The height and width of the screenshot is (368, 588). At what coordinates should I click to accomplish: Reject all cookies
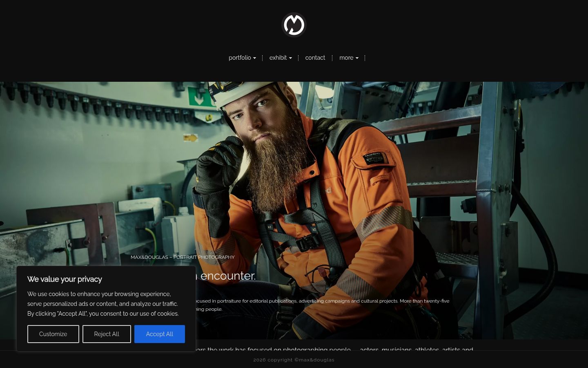pos(107,334)
